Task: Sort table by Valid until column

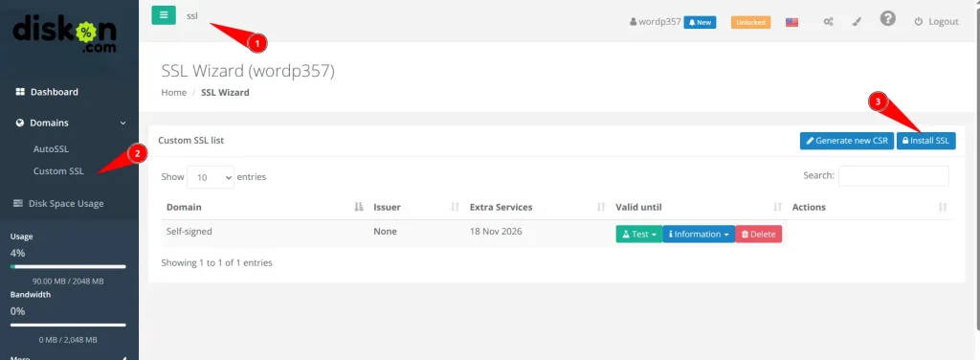Action: (x=699, y=207)
